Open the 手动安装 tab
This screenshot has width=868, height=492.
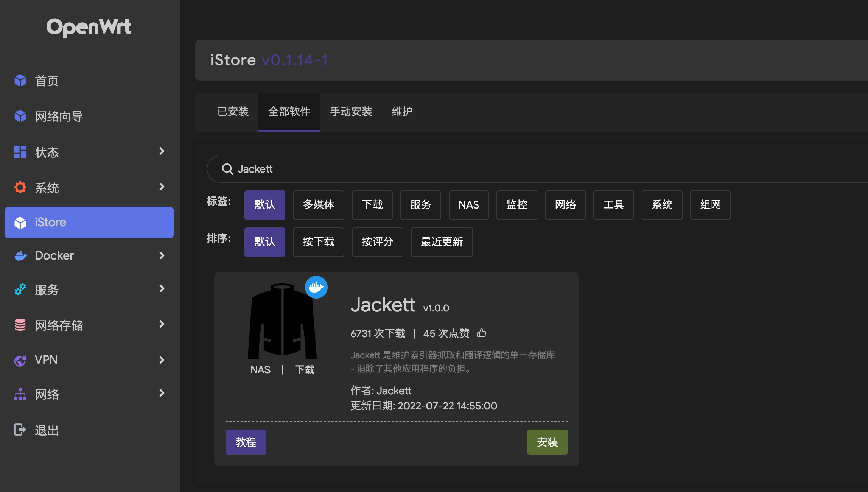351,112
